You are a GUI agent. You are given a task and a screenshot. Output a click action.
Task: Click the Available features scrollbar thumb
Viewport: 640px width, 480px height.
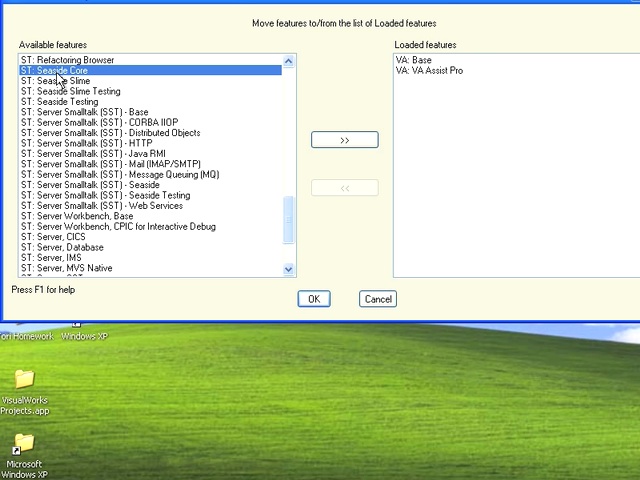coord(289,220)
